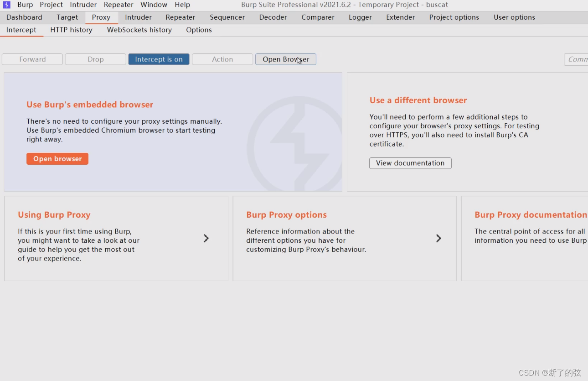Open the User options tab
This screenshot has height=381, width=588.
click(514, 17)
